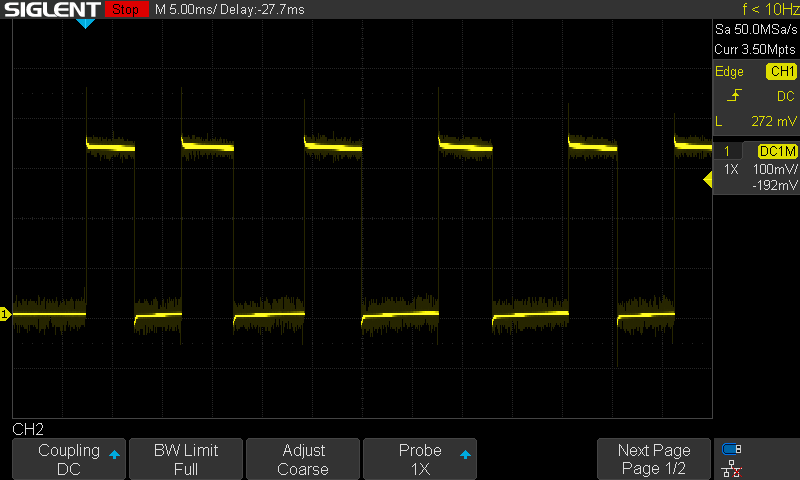The image size is (800, 480).
Task: Click the M 5.00ms/ timebase readout
Action: point(186,9)
